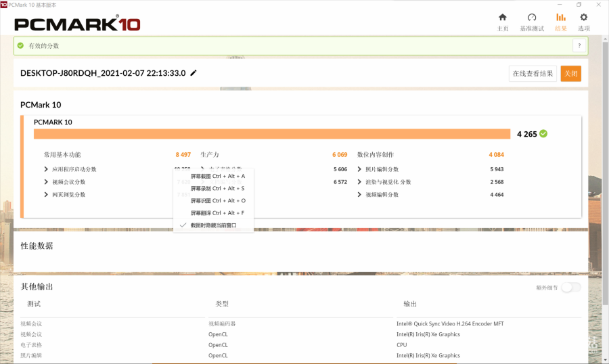
Task: Click the 视频编码器 type cell
Action: (x=222, y=323)
